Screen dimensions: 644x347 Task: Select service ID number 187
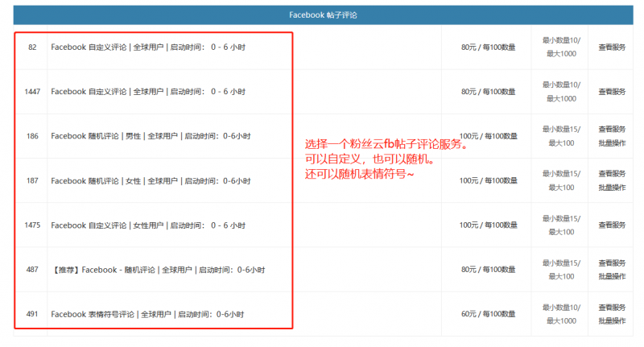[x=32, y=180]
